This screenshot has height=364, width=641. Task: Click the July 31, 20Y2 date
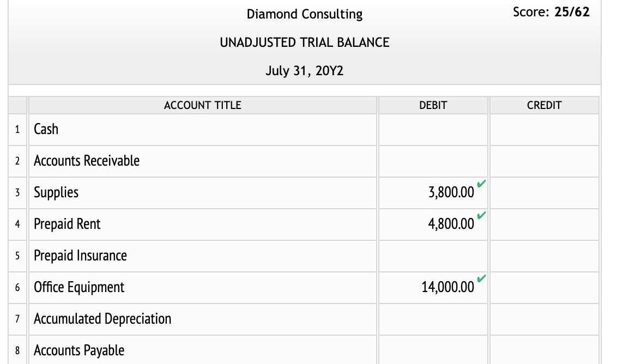(x=304, y=70)
